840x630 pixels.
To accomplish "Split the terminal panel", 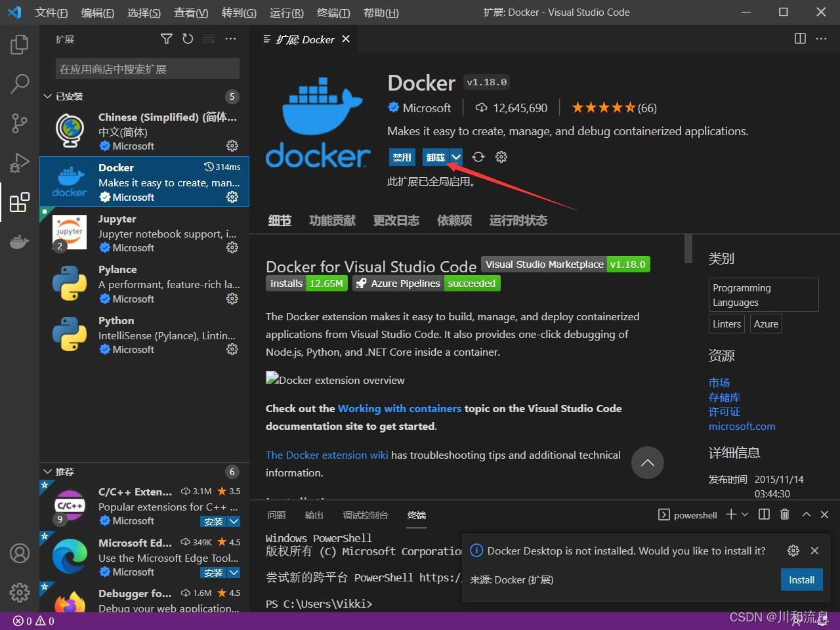I will [x=765, y=514].
